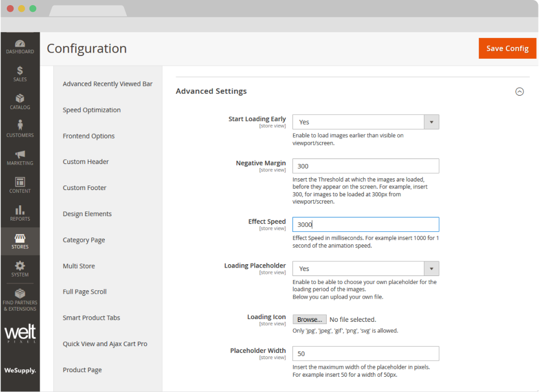Switch to the Speed Optimization section
The width and height of the screenshot is (539, 392).
91,110
